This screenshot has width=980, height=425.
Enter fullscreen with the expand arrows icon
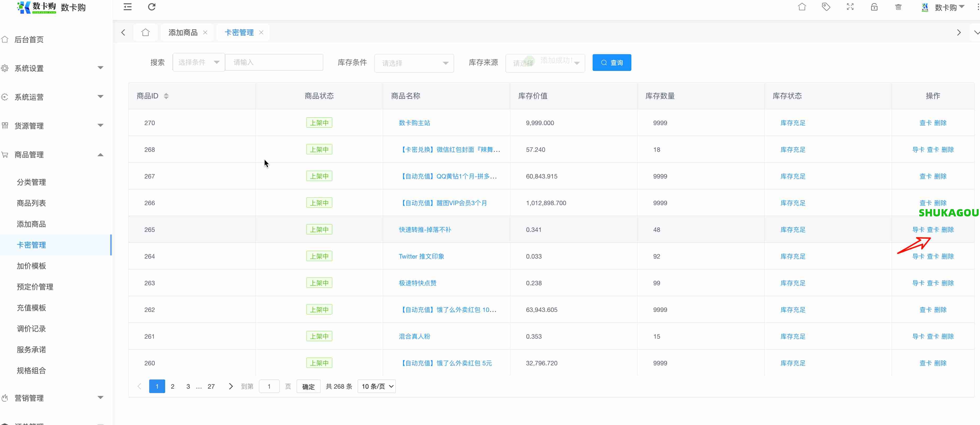click(850, 7)
